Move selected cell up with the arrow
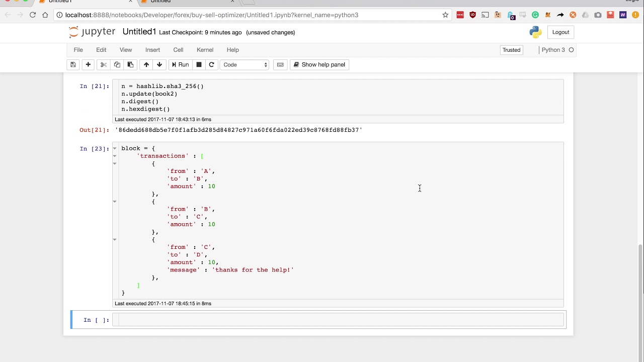The width and height of the screenshot is (644, 362). click(146, 64)
